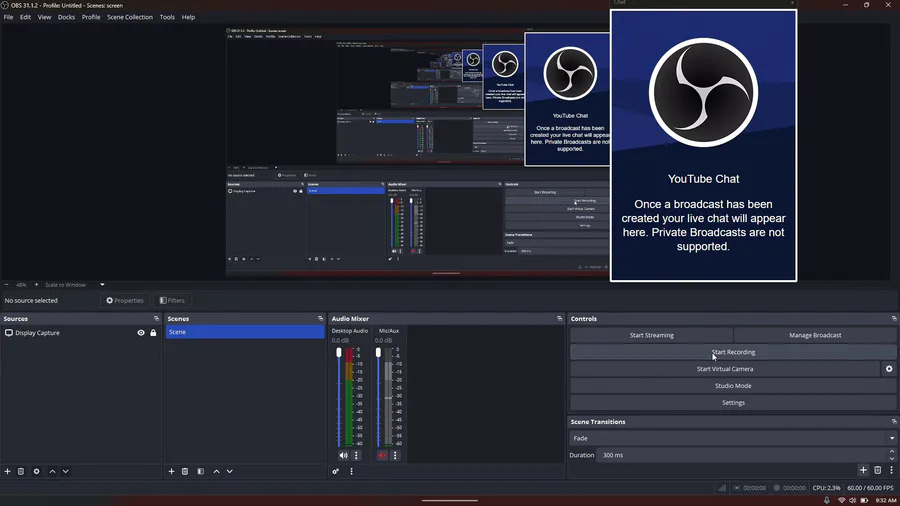Pop out the Controls dock

(x=894, y=318)
